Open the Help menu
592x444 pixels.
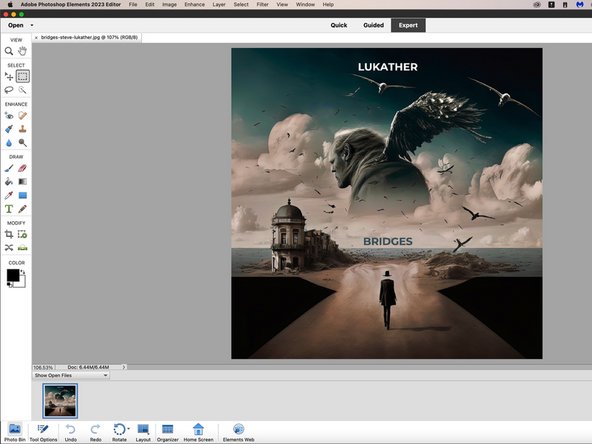[x=328, y=5]
